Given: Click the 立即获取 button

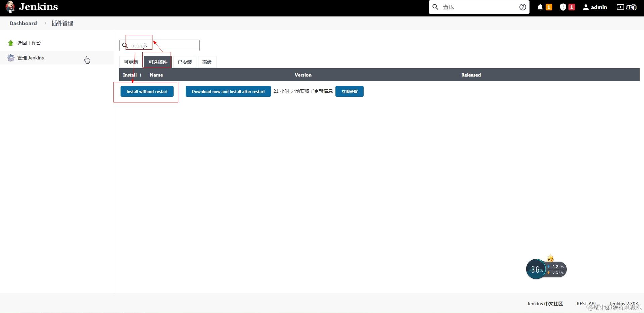Looking at the screenshot, I should pos(350,91).
